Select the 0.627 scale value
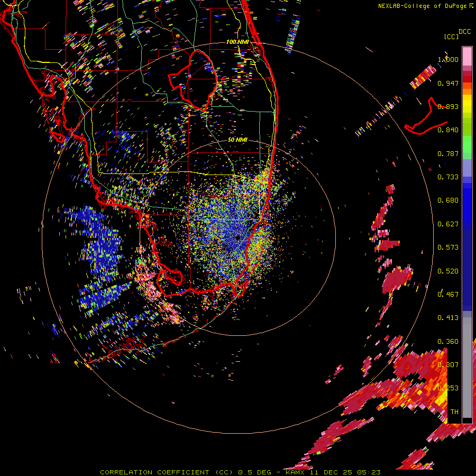Viewport: 476px width, 476px height. coord(448,224)
